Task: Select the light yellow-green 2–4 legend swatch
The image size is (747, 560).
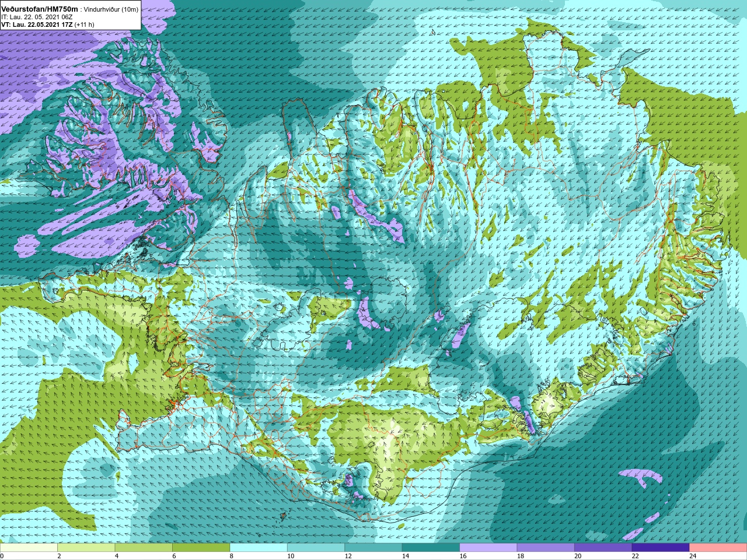Action: pyautogui.click(x=86, y=548)
